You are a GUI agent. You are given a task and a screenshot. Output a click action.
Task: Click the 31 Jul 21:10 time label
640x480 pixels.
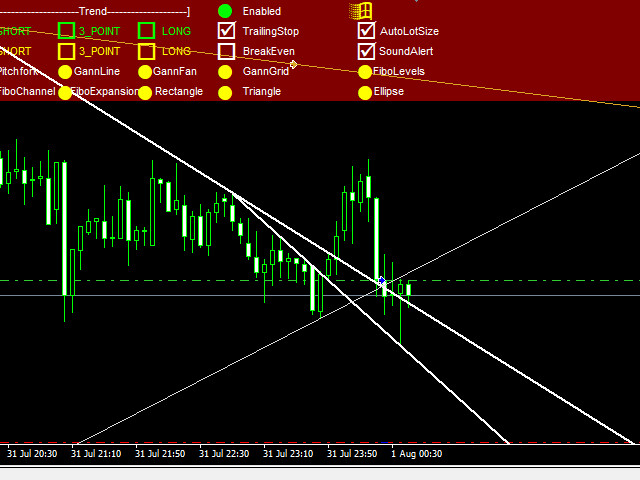(96, 453)
